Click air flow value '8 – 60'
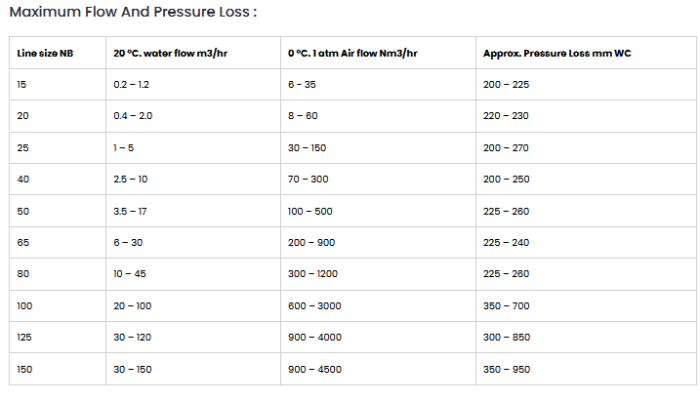The width and height of the screenshot is (700, 402). click(304, 116)
